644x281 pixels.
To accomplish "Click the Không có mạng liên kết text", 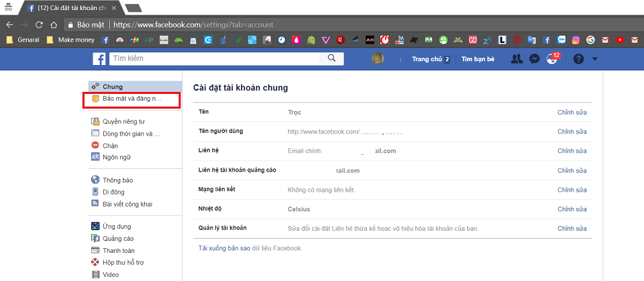I will point(321,190).
